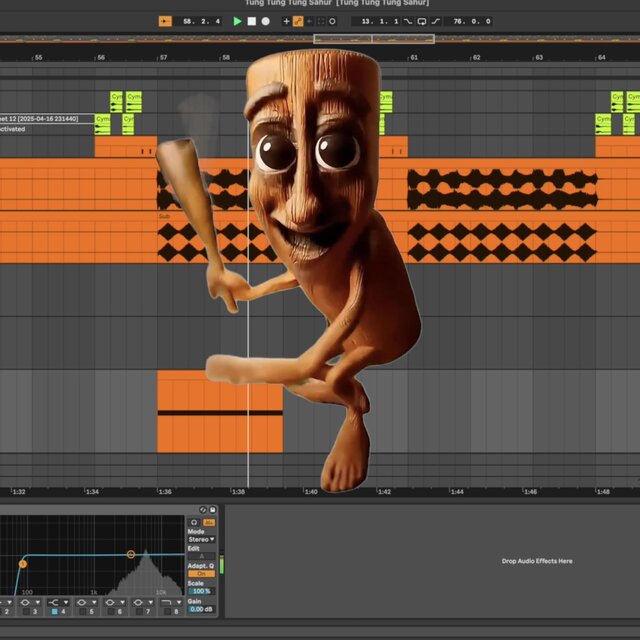Stop playback with the square Stop button
Viewport: 640px width, 640px height.
(251, 21)
